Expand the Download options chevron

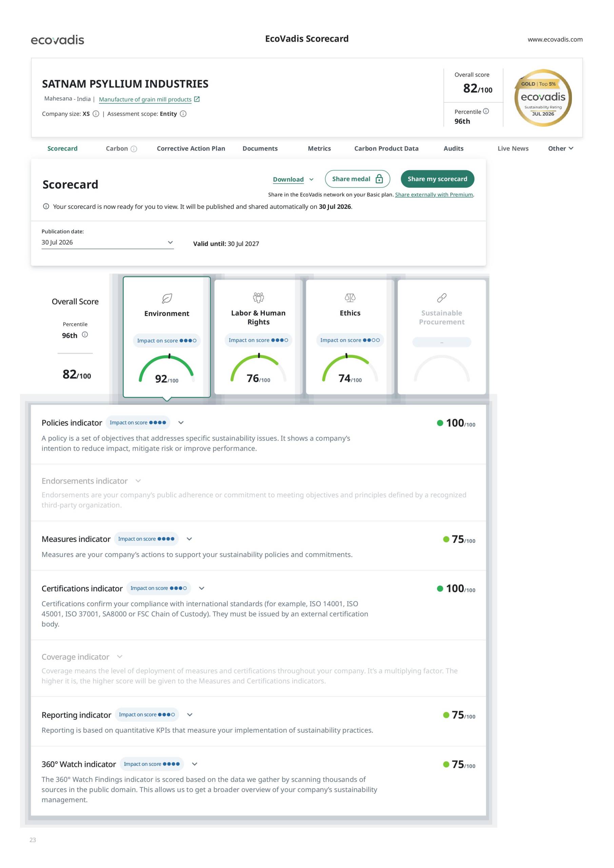[311, 180]
